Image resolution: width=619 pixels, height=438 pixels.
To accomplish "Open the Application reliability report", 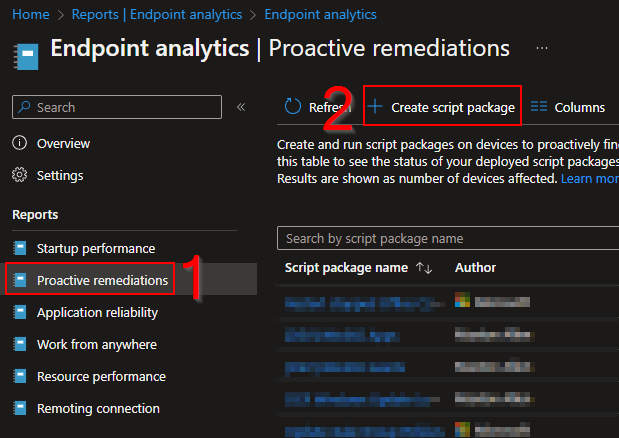I will 97,312.
